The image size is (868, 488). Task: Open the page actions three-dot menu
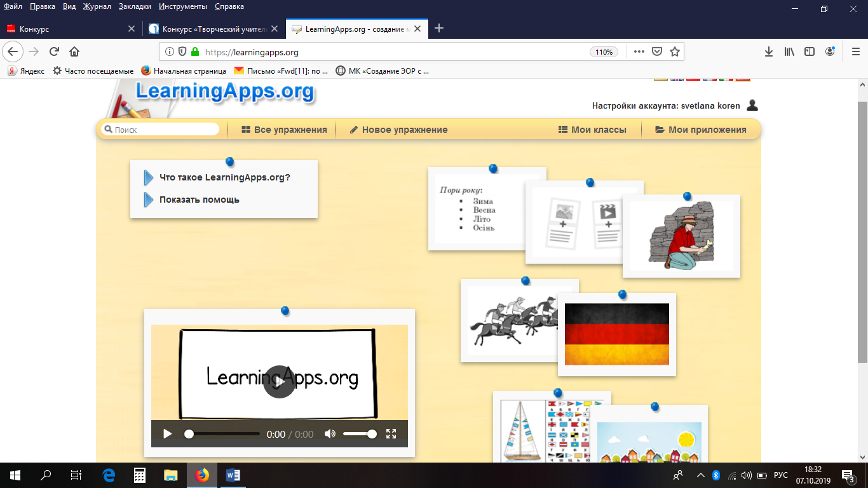(639, 52)
